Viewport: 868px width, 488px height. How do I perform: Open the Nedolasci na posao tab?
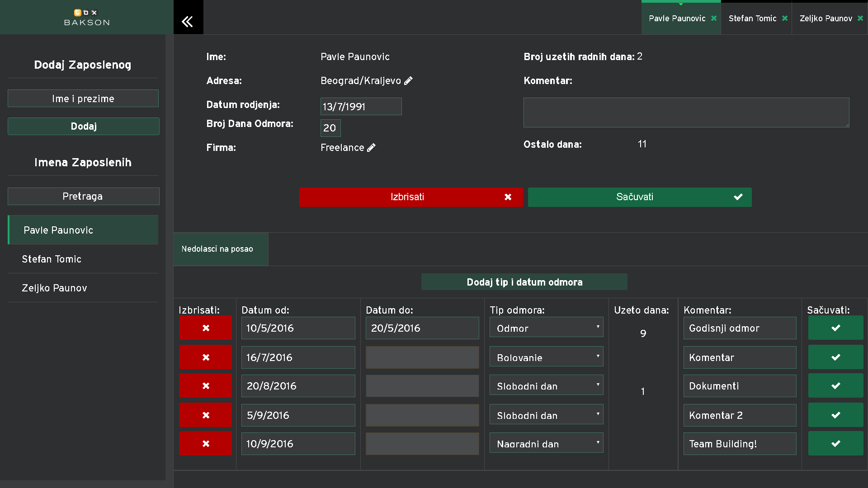tap(221, 249)
